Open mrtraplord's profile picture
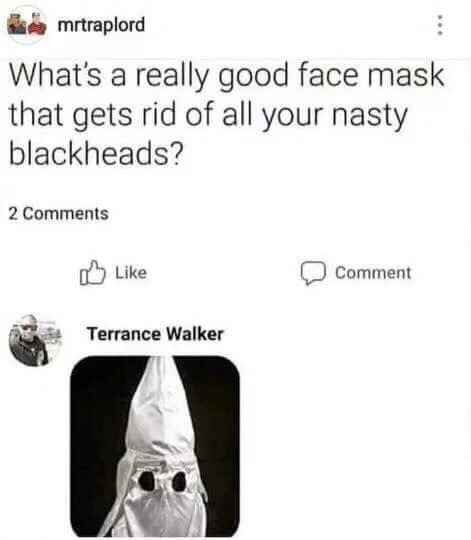The image size is (471, 540). [27, 25]
